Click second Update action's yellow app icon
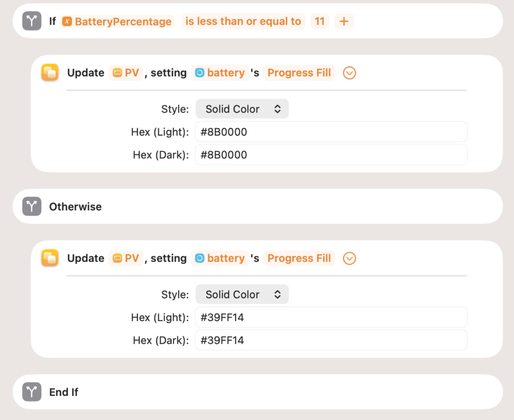Viewport: 514px width, 420px height. [x=50, y=258]
